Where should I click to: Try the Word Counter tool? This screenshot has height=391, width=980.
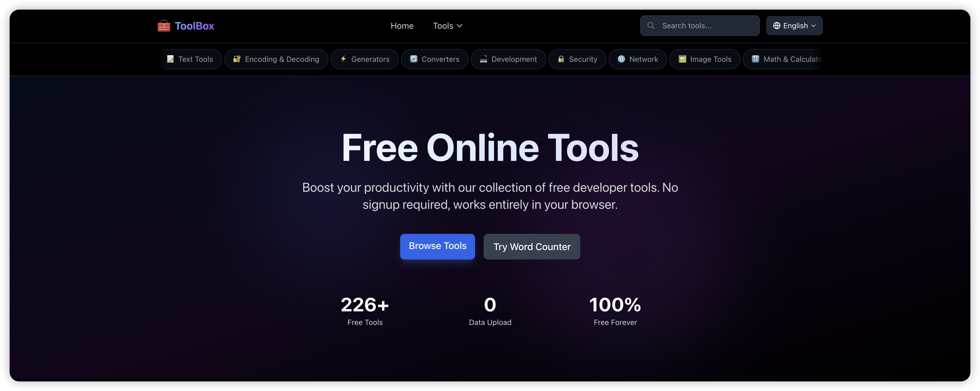(x=532, y=246)
